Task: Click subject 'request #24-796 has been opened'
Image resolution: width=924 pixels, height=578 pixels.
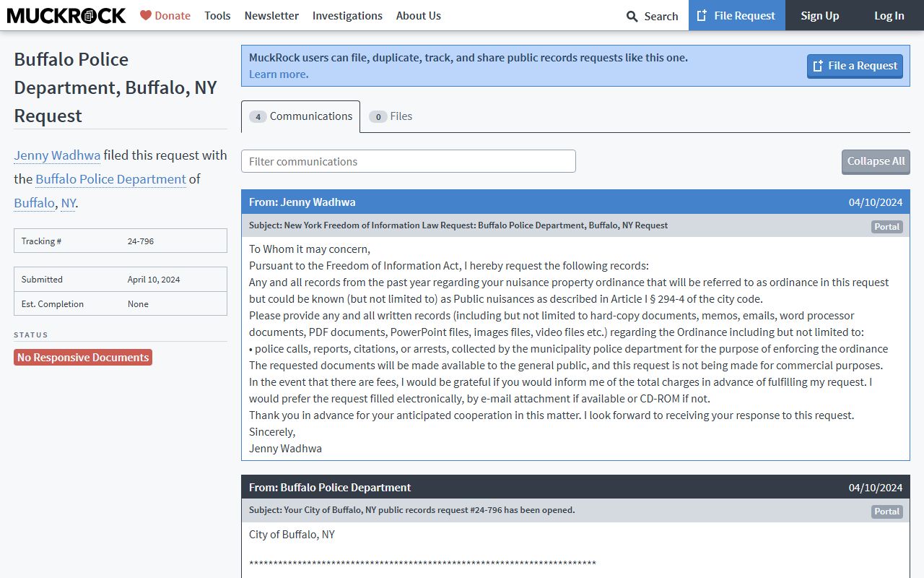Action: click(411, 509)
